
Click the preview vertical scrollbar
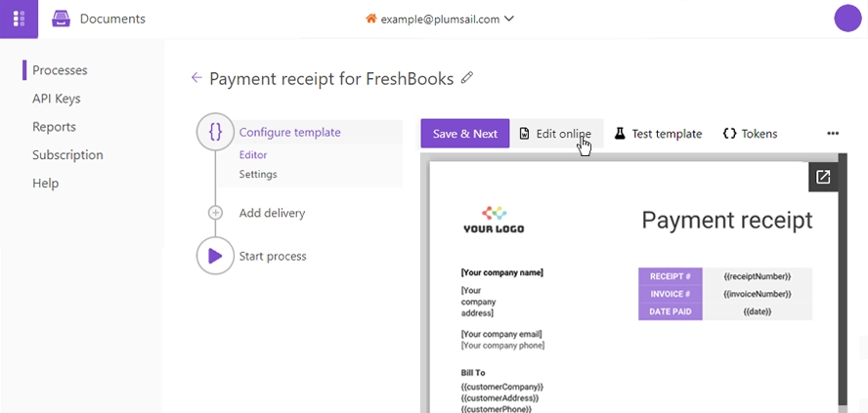(843, 282)
